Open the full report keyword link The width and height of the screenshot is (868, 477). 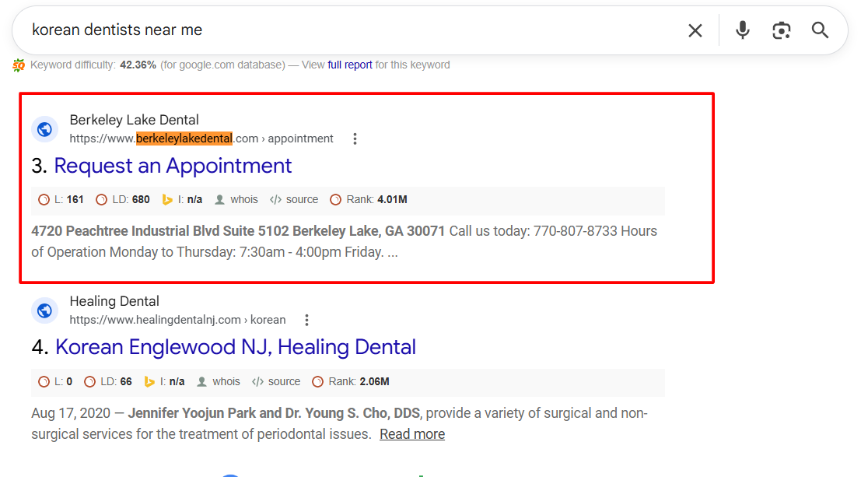(350, 65)
